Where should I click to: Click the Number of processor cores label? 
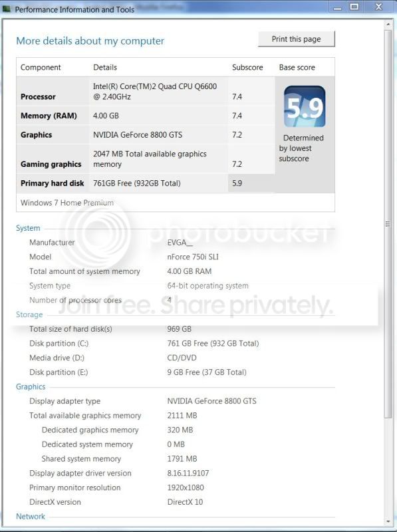click(x=75, y=301)
